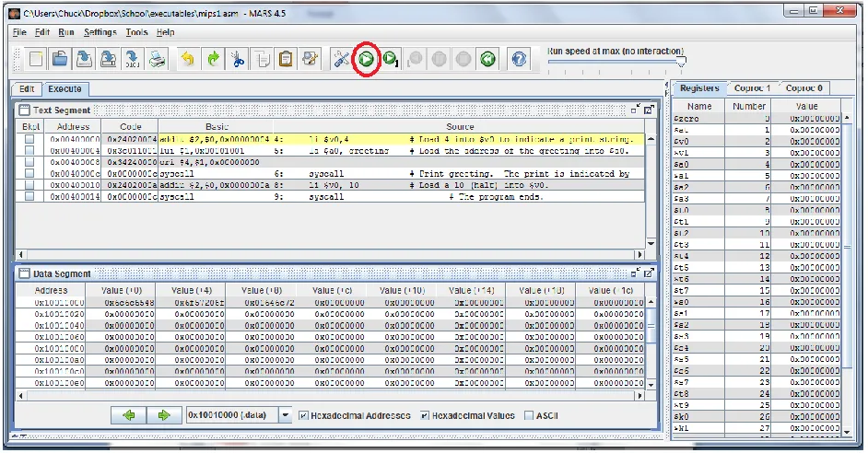Viewport: 868px width, 453px height.
Task: Toggle breakpoint at address 0x00400008
Action: [29, 162]
